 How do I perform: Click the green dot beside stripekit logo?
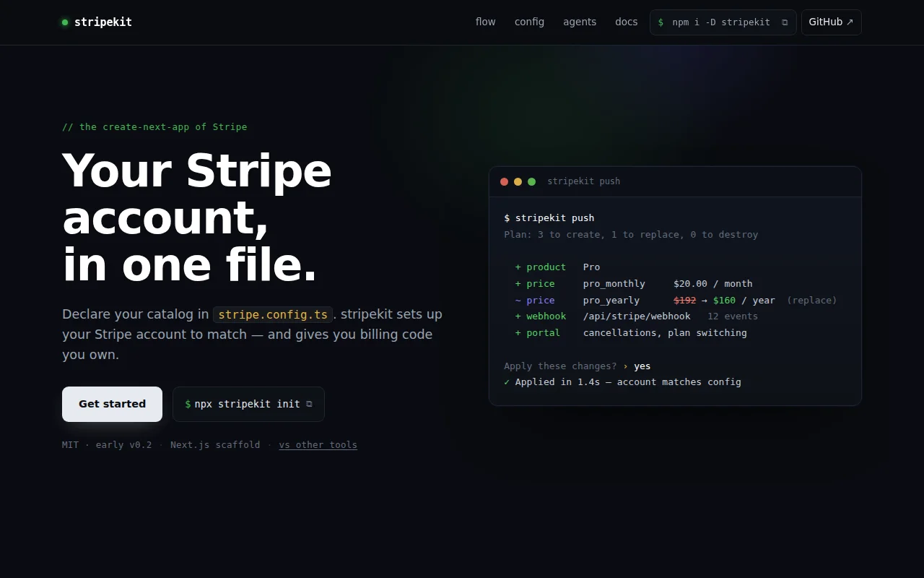coord(65,22)
